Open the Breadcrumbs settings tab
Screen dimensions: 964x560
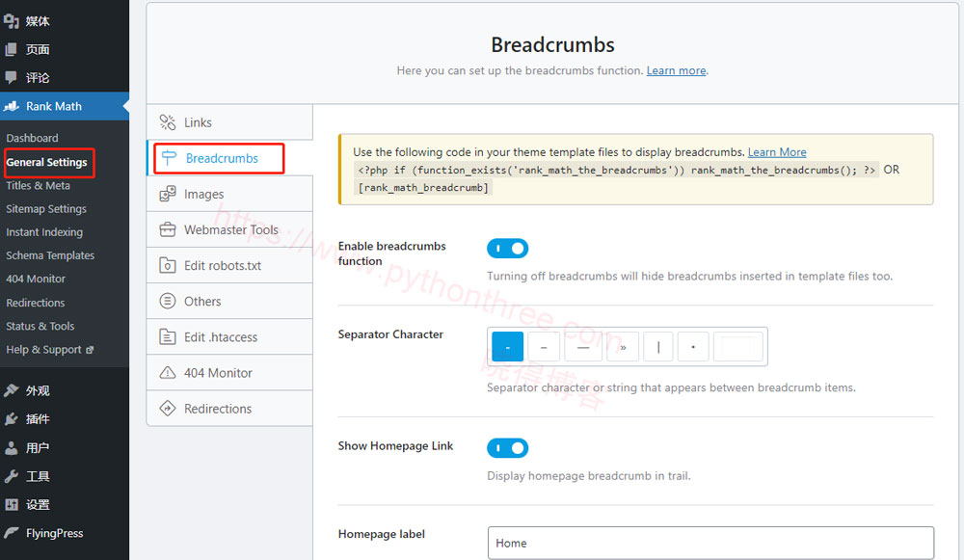tap(230, 158)
